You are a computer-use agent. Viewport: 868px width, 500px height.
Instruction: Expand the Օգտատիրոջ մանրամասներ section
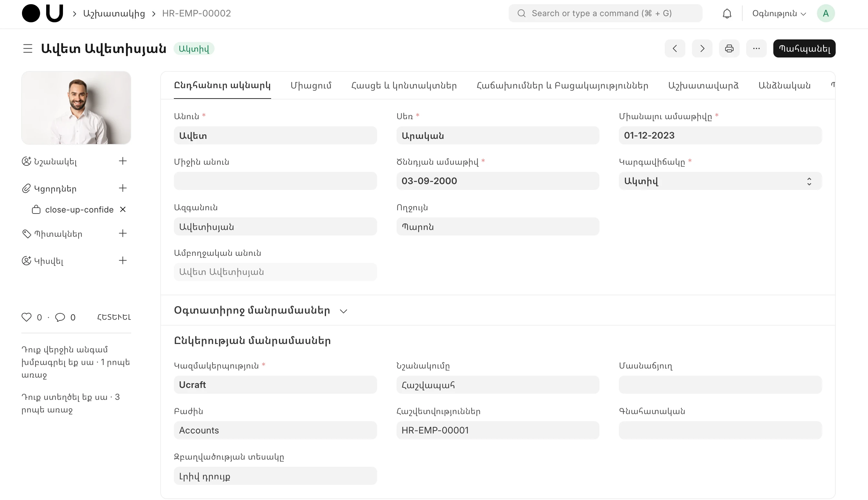click(343, 310)
